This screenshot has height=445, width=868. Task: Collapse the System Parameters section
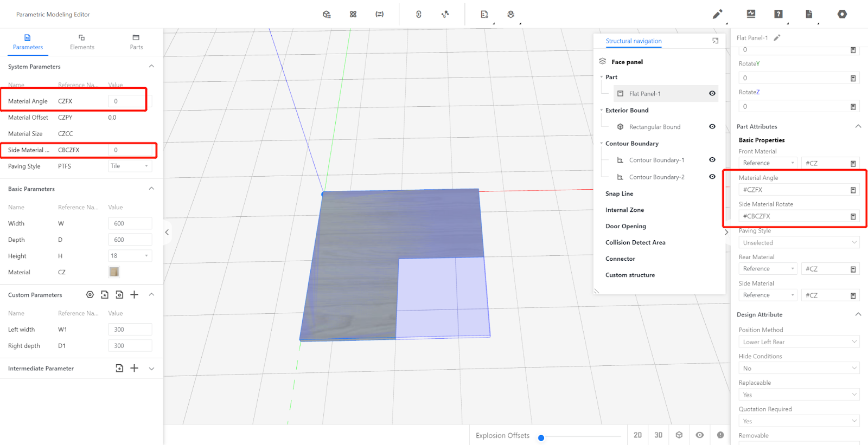point(151,67)
